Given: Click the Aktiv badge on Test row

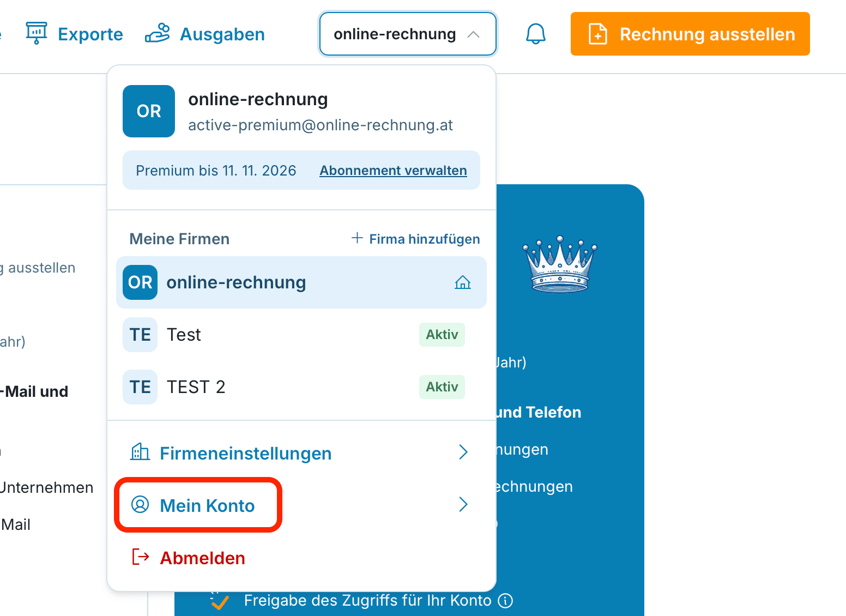Looking at the screenshot, I should [442, 335].
